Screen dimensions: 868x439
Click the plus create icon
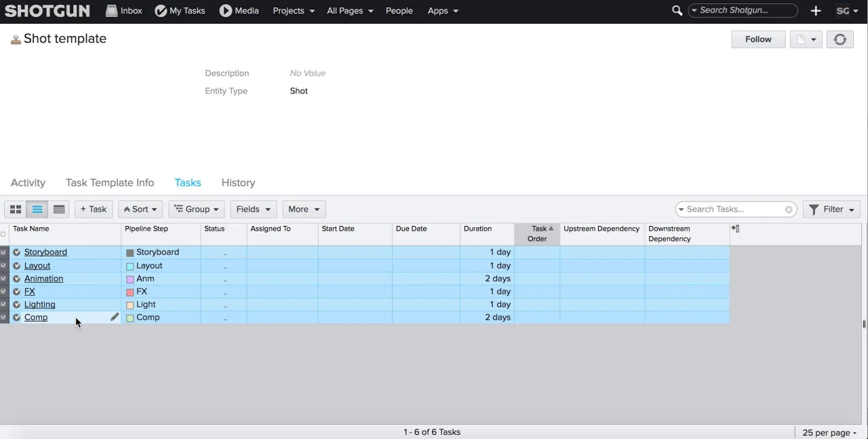(x=816, y=11)
